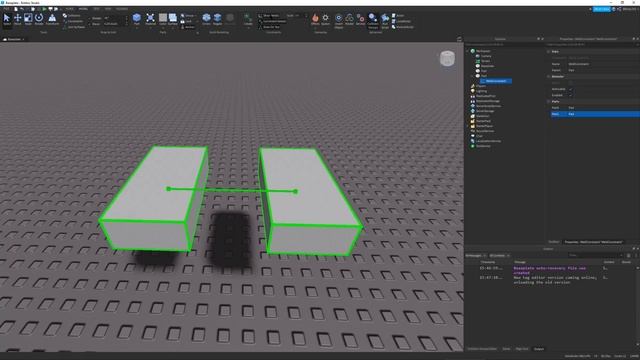
Task: Insert a ModuleScript
Action: pyautogui.click(x=402, y=27)
